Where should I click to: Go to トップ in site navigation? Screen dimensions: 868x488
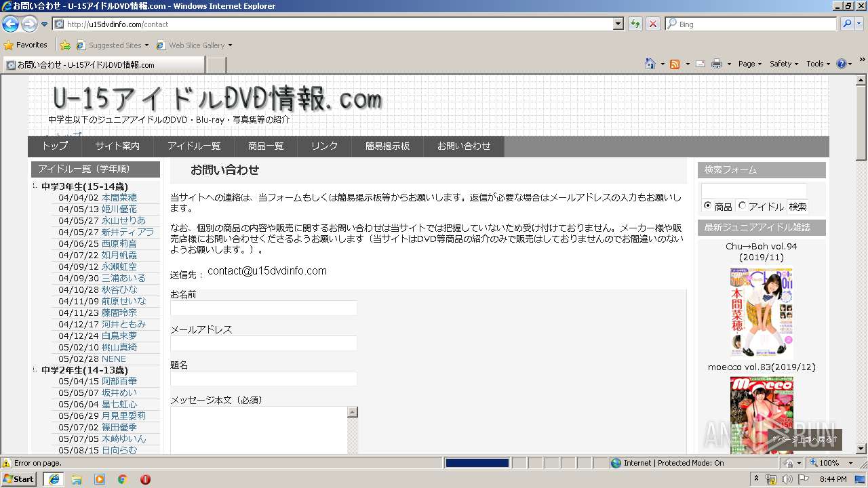click(x=55, y=146)
